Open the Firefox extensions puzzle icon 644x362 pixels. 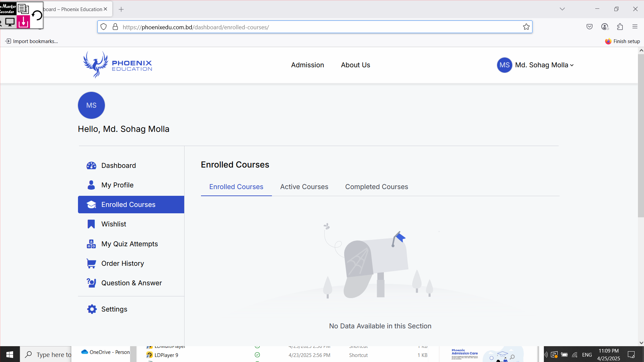620,27
